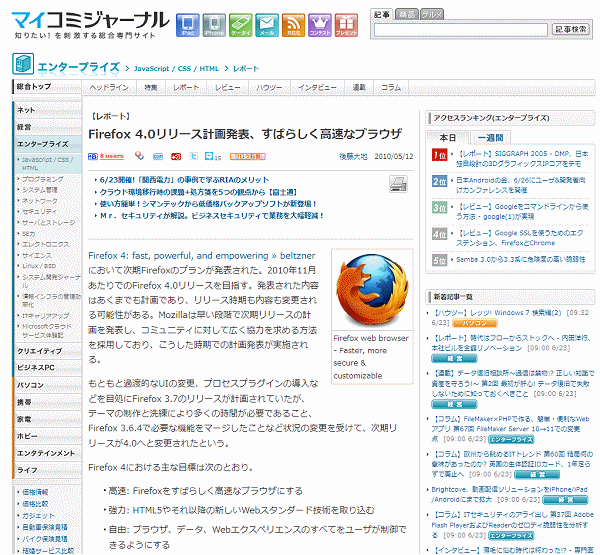This screenshot has width=600, height=555.
Task: Switch search to the グルメ tab
Action: click(432, 14)
